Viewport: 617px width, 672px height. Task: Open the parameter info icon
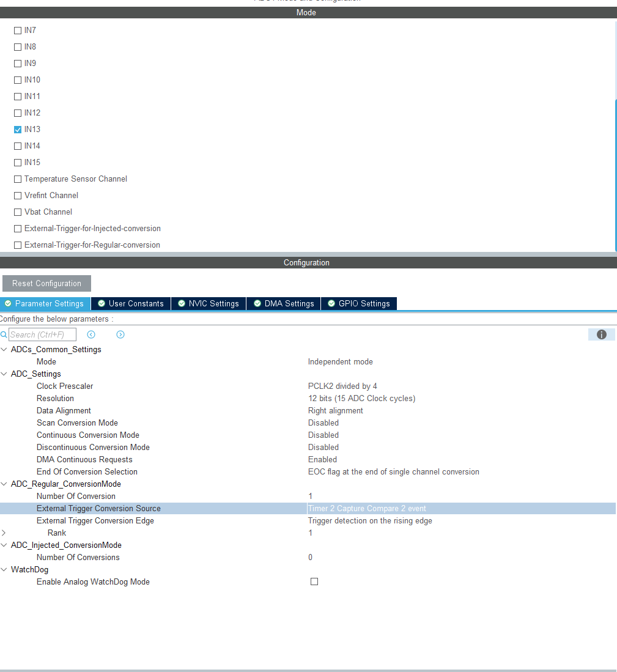602,334
